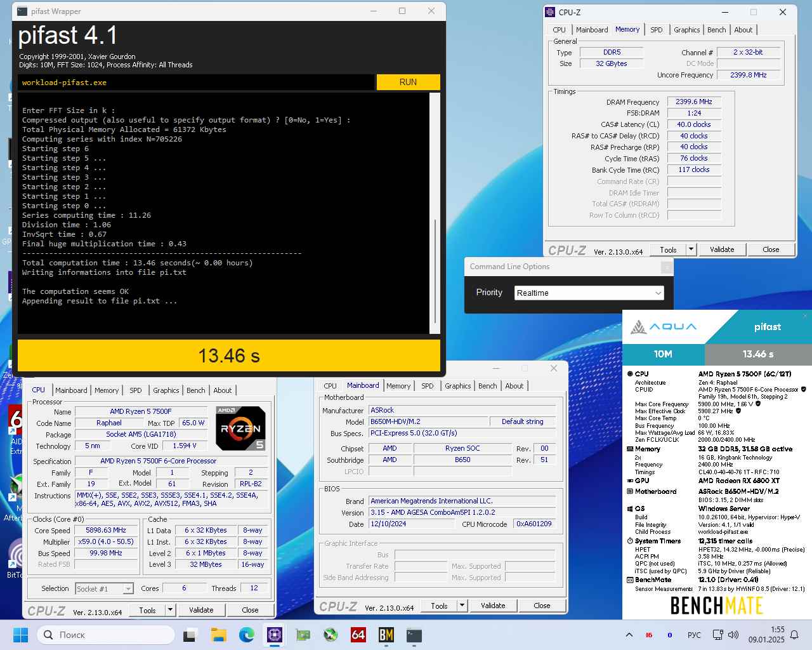Switch to BenchMate via its BM taskbar icon
Image resolution: width=812 pixels, height=650 pixels.
click(x=386, y=635)
